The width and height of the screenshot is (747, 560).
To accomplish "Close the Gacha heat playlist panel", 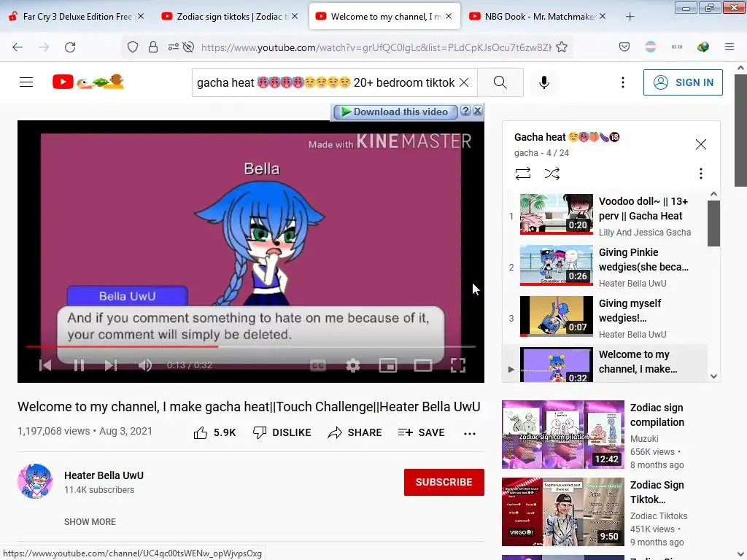I will tap(700, 144).
